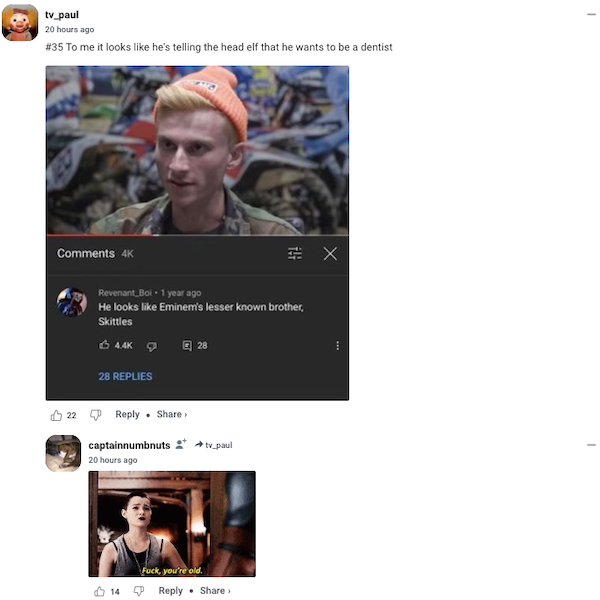Follow captainnumbnuts using add-user icon
The width and height of the screenshot is (600, 600).
point(181,444)
